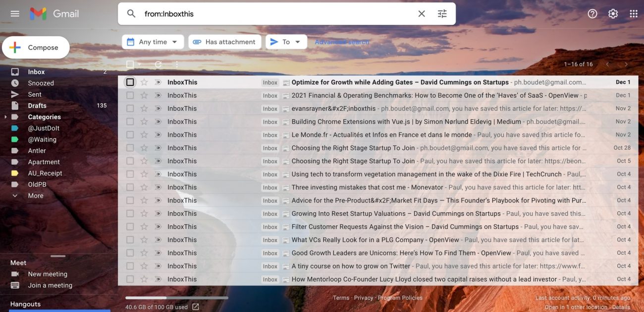The height and width of the screenshot is (312, 644).
Task: Check the 'Growing Into Reset Startup Valuations' email
Action: [x=130, y=214]
